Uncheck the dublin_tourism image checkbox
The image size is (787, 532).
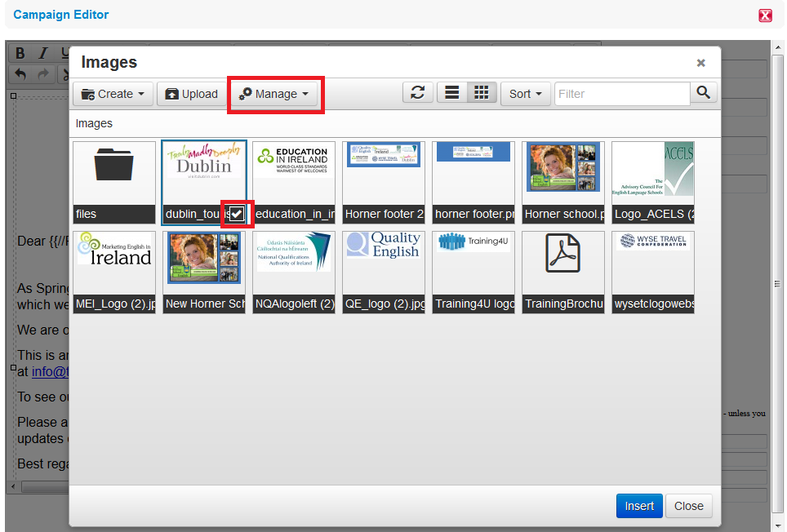click(237, 214)
